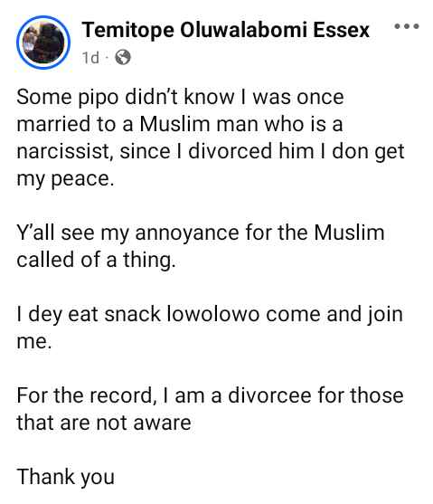Select the word "divorcee" in the post
The height and width of the screenshot is (504, 433).
tap(269, 395)
